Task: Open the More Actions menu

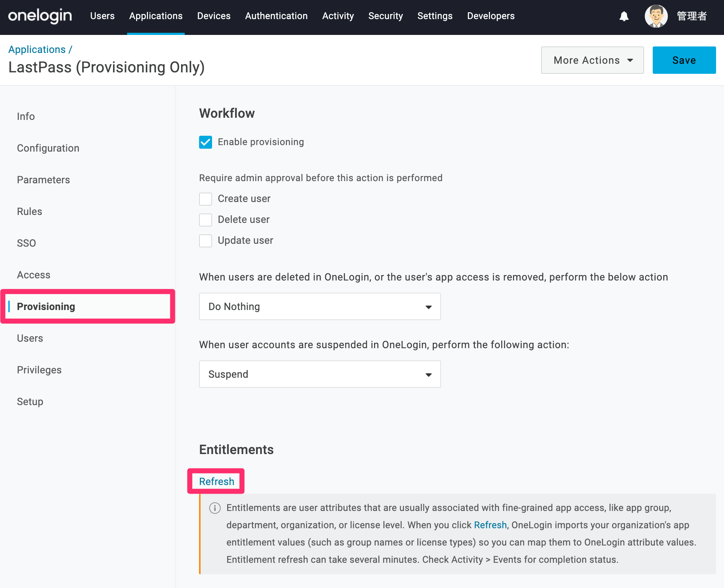Action: 592,60
